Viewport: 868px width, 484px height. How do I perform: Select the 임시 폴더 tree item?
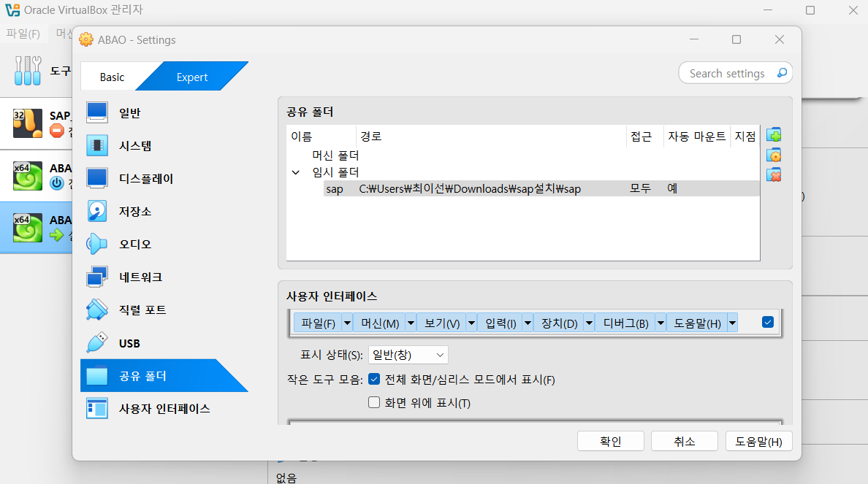tap(335, 172)
